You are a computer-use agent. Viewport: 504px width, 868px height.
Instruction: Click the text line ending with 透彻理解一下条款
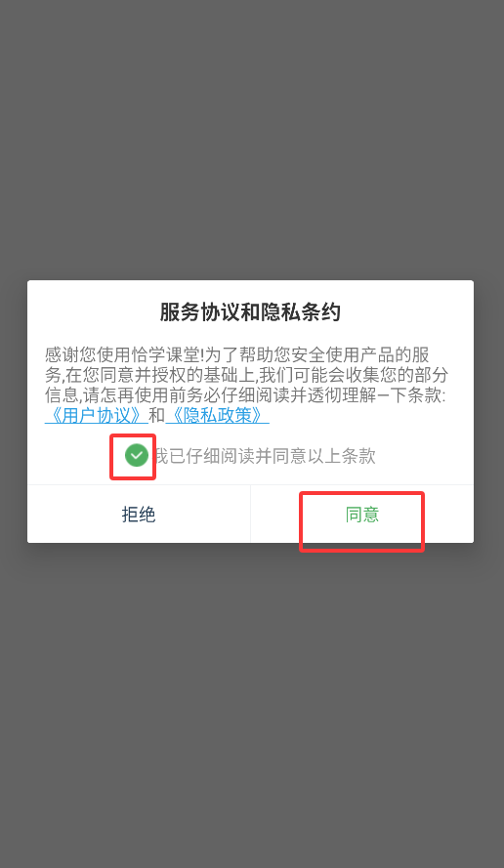[x=245, y=395]
